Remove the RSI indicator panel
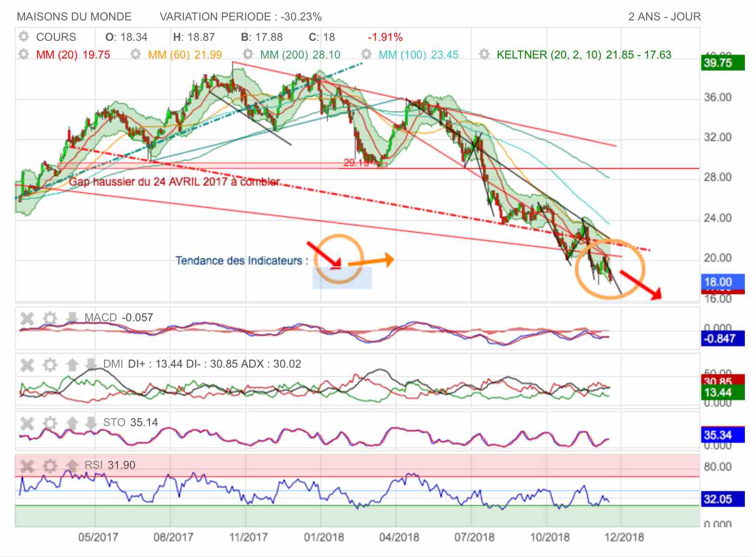The width and height of the screenshot is (756, 557). coord(27,466)
